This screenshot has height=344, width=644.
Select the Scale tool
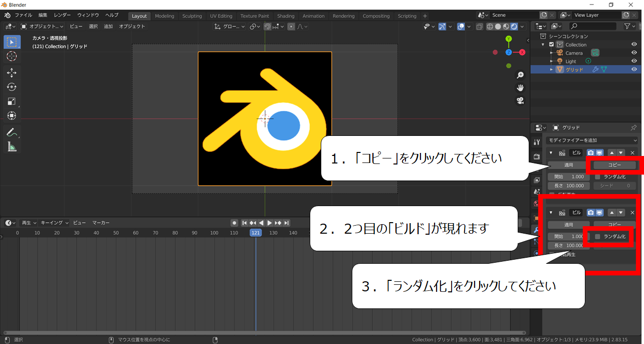coord(12,101)
